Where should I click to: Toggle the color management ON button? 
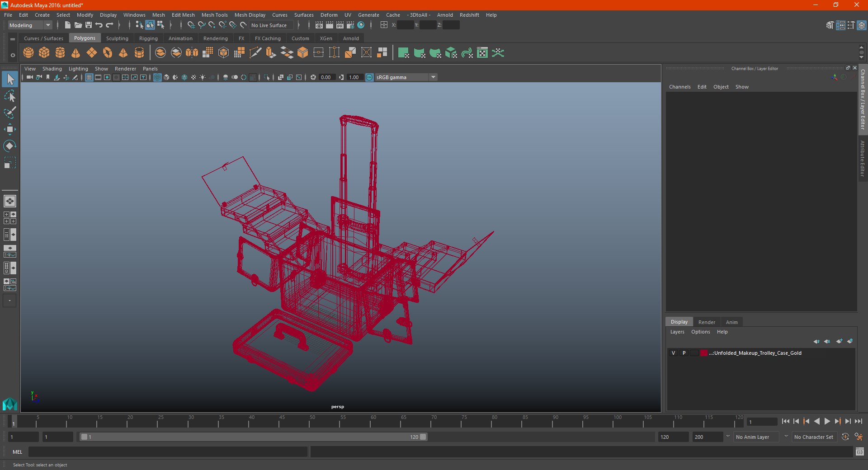[x=369, y=77]
